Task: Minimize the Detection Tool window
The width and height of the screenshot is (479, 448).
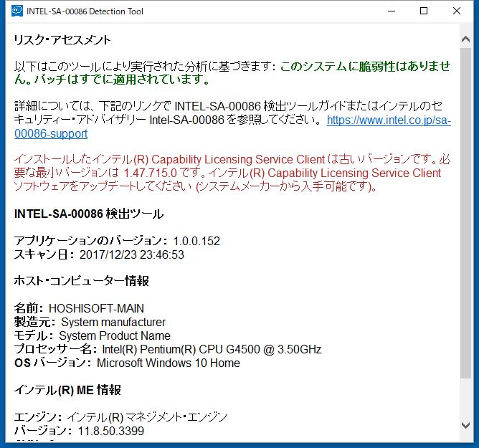Action: (392, 11)
